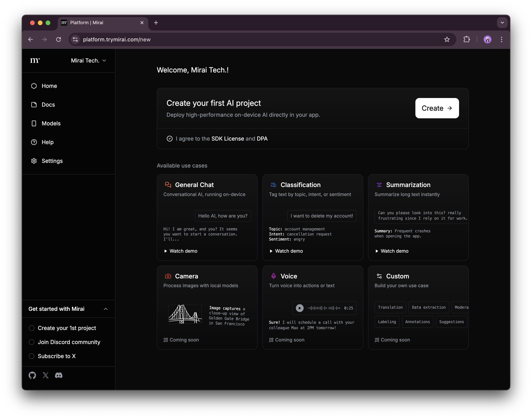Click the Create button
The width and height of the screenshot is (532, 419).
click(437, 108)
